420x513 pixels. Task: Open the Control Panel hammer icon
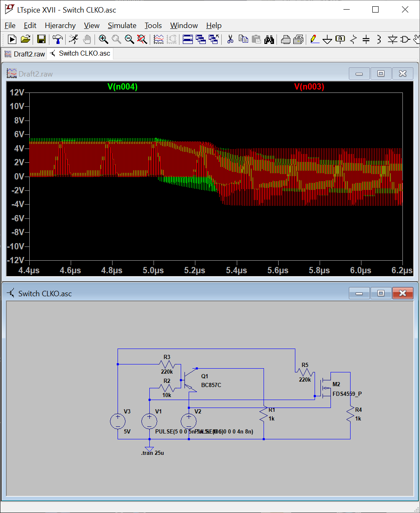tap(58, 39)
